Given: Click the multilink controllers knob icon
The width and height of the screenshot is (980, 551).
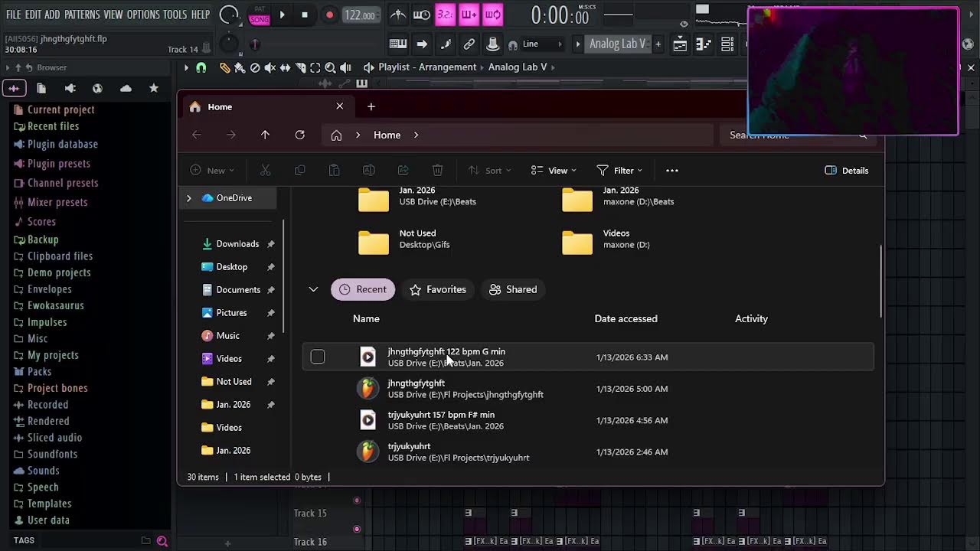Looking at the screenshot, I should (x=493, y=44).
